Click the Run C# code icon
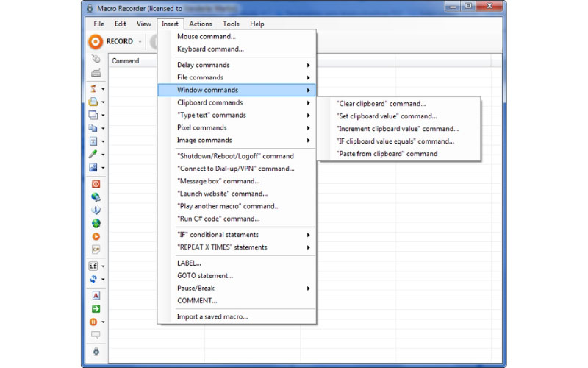 pyautogui.click(x=96, y=250)
